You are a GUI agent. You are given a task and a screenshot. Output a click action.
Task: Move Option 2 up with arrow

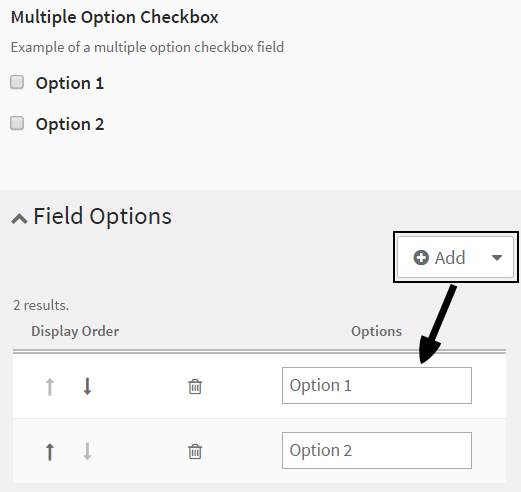click(50, 452)
